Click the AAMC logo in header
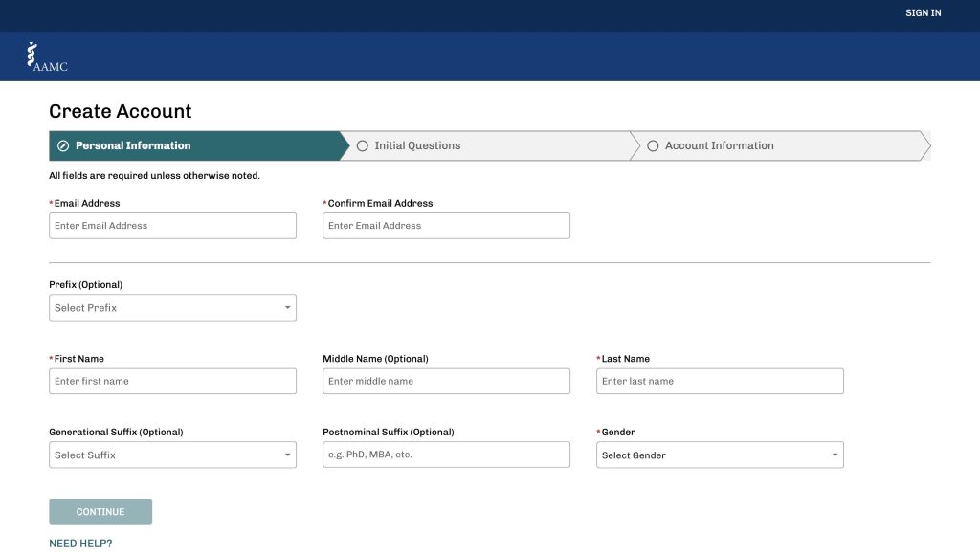Viewport: 980px width, 555px height. tap(47, 57)
